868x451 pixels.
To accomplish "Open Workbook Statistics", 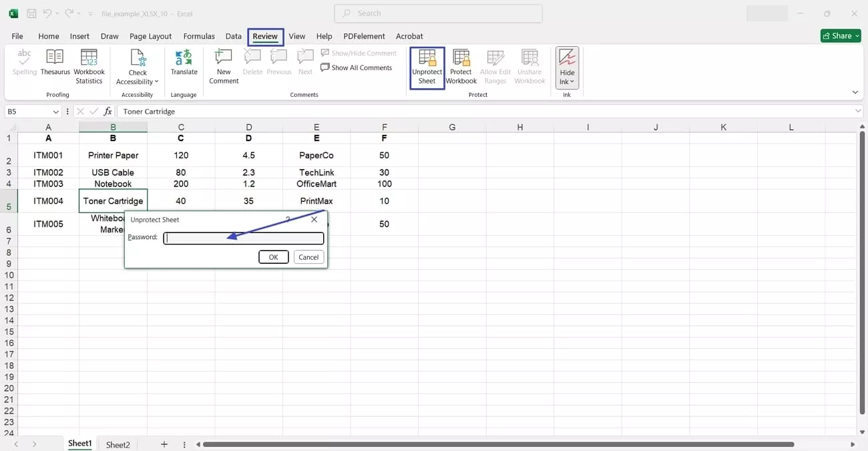I will coord(89,65).
